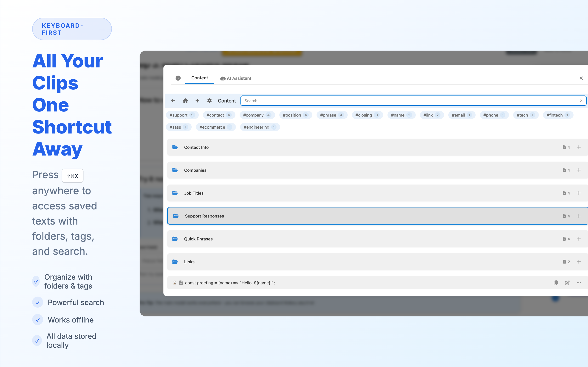This screenshot has height=367, width=588.
Task: Click the back arrow in toolbar
Action: [x=173, y=100]
